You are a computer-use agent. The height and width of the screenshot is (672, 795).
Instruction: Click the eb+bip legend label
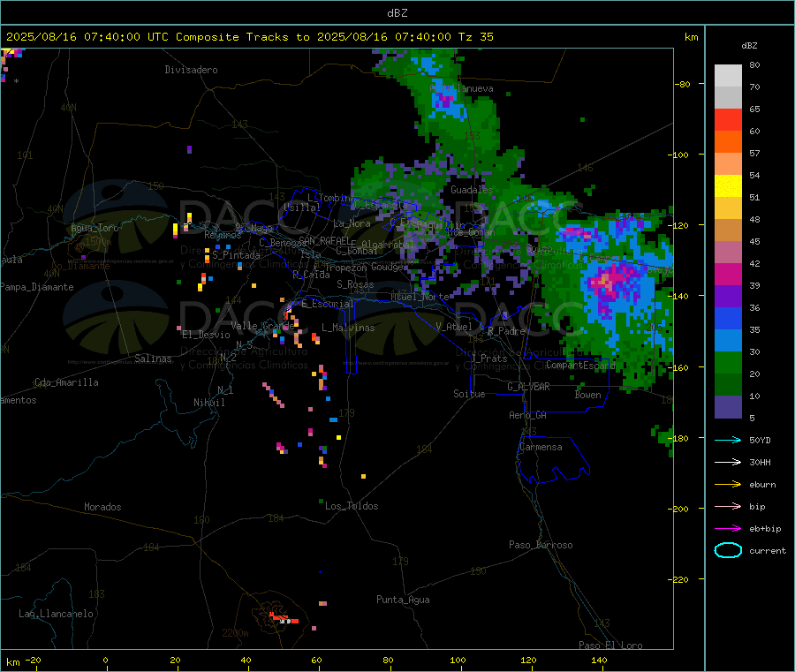tap(765, 529)
